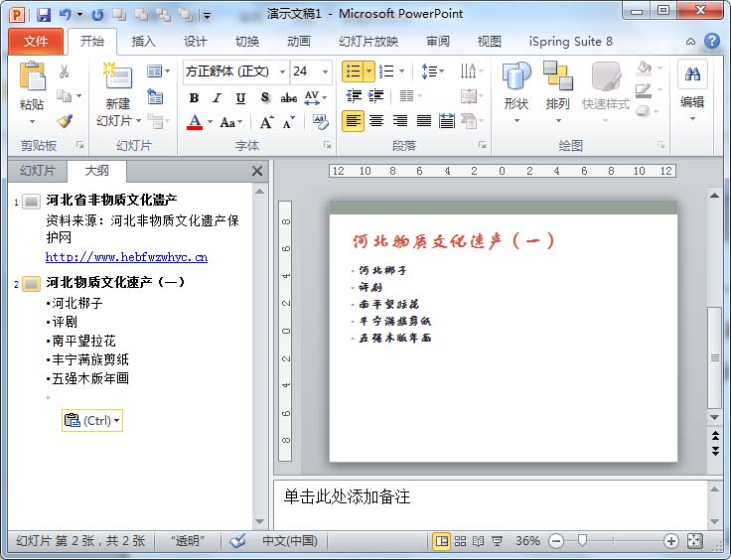This screenshot has width=731, height=560.
Task: Switch to the 幻灯片 pane tab
Action: pos(38,171)
